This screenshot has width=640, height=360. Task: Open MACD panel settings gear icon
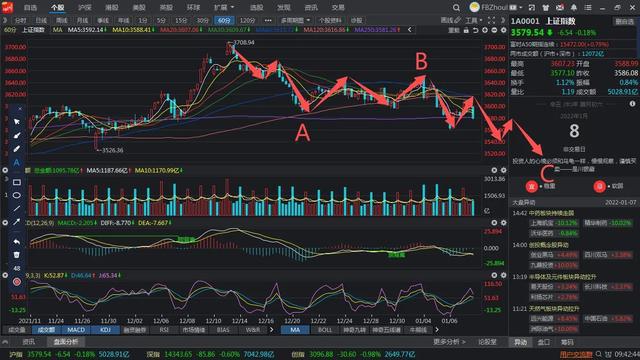tap(503, 223)
